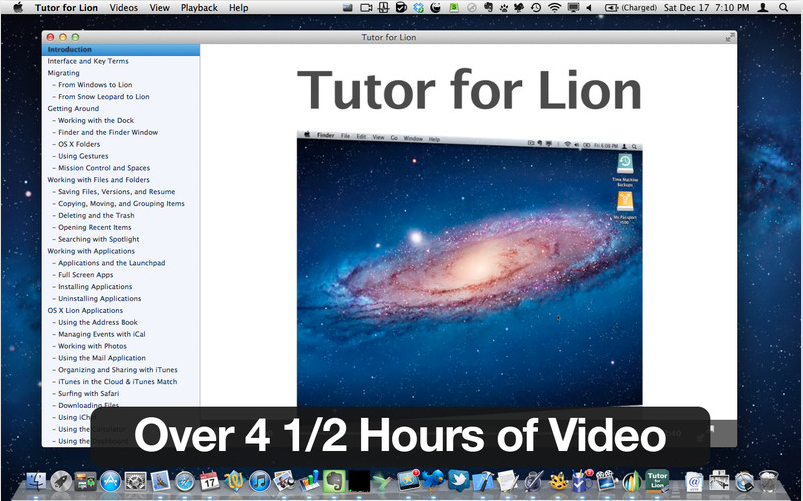Open the user account menu bar icon

[763, 8]
